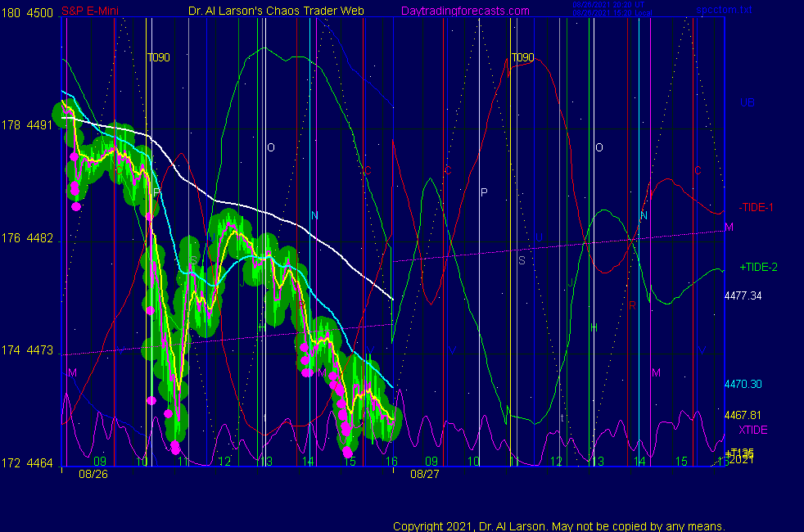This screenshot has height=532, width=804.
Task: Click the '08/26/2021 15:20 Local' timestamp
Action: [x=612, y=13]
